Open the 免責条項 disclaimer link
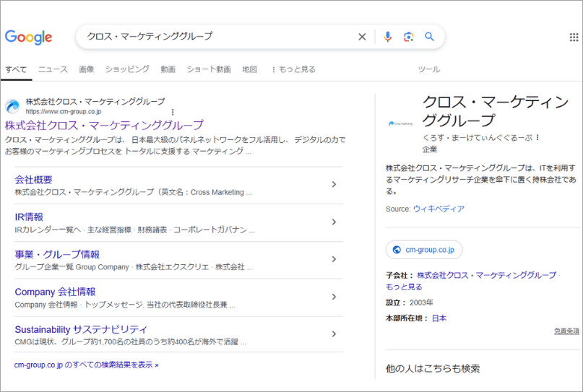This screenshot has height=392, width=583. click(566, 331)
